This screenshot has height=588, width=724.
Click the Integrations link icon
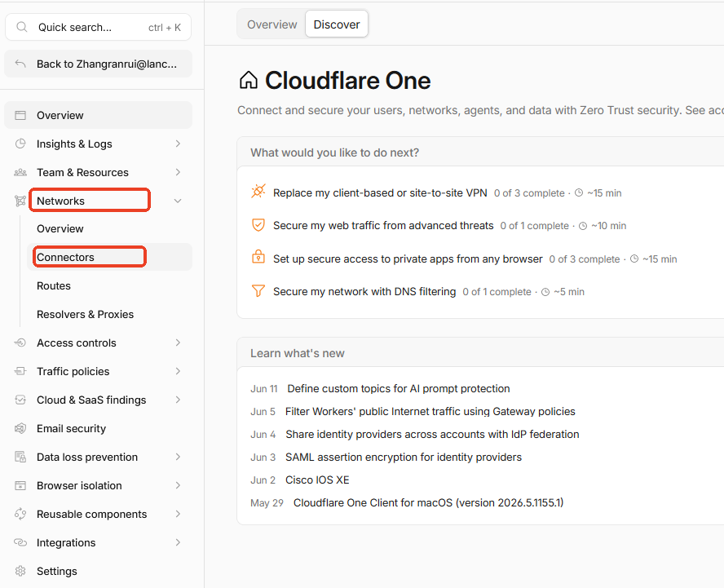pos(20,542)
